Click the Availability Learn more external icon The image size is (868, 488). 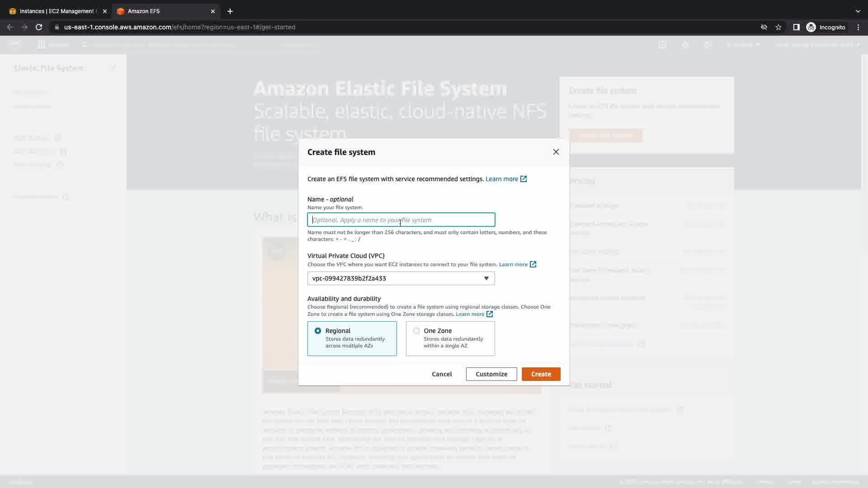490,314
